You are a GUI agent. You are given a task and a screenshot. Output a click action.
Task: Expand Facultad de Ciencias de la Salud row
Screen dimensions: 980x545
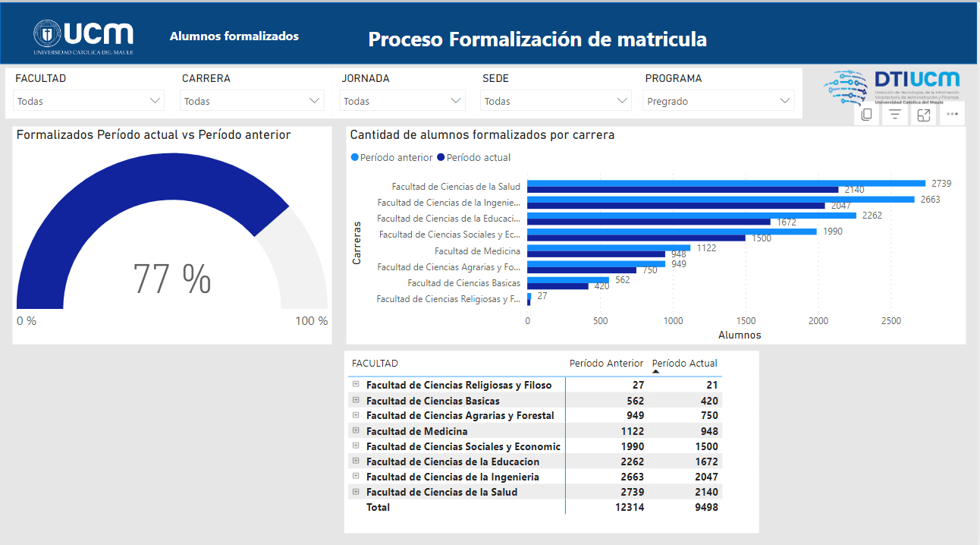pyautogui.click(x=355, y=491)
